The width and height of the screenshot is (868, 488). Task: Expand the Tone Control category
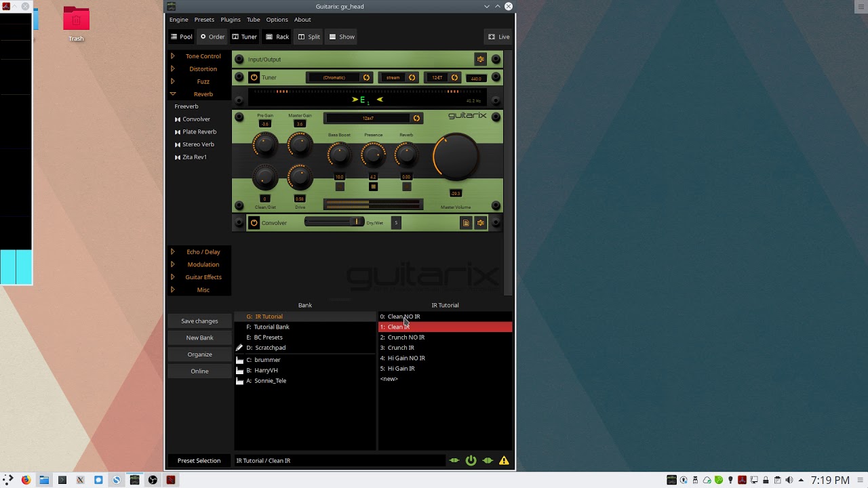pyautogui.click(x=172, y=56)
